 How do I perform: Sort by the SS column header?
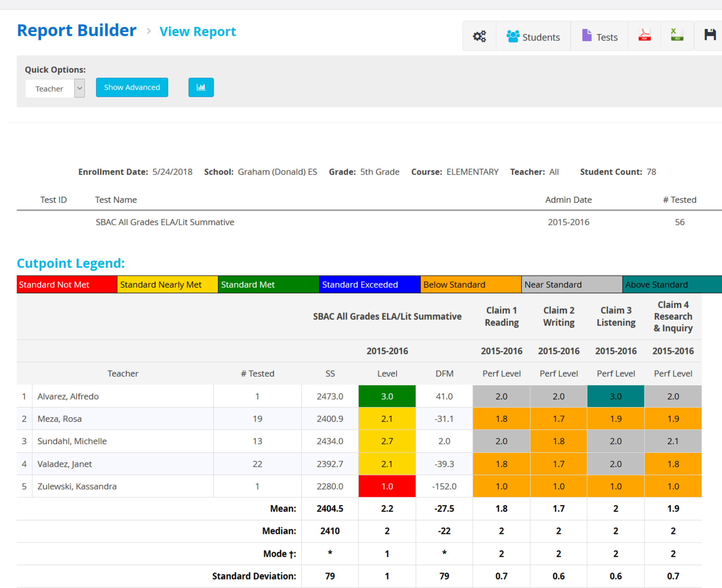coord(330,374)
